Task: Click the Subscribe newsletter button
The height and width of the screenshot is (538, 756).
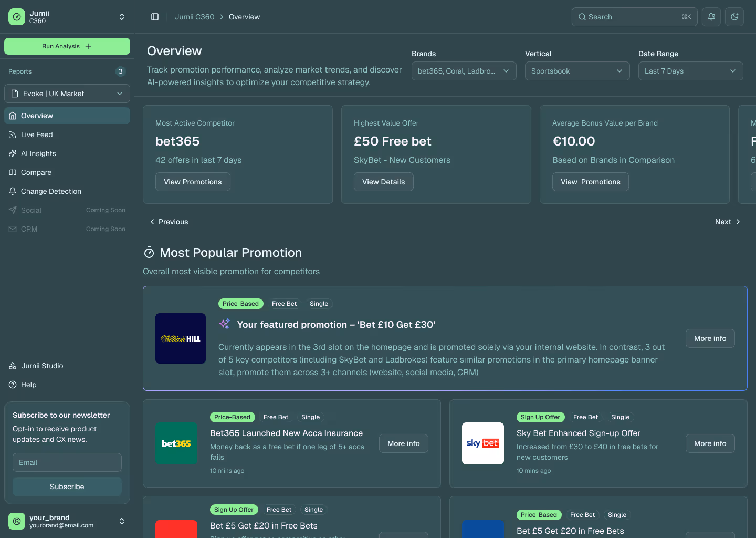Action: pos(67,487)
